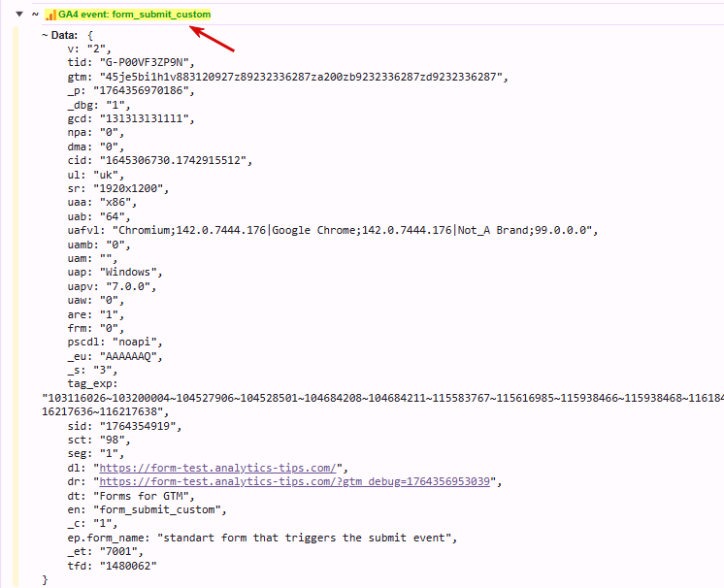Select the en value form_submit_custom
Image resolution: width=724 pixels, height=588 pixels.
(156, 510)
